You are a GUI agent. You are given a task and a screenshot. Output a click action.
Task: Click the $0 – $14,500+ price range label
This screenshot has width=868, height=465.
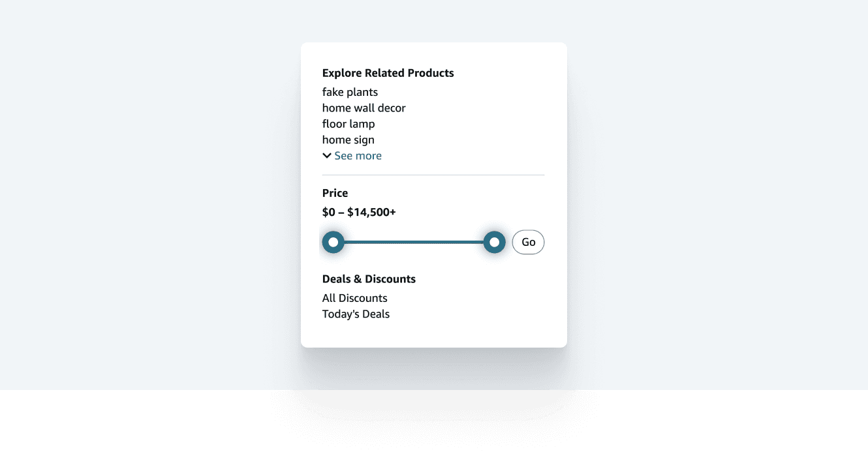(x=359, y=212)
